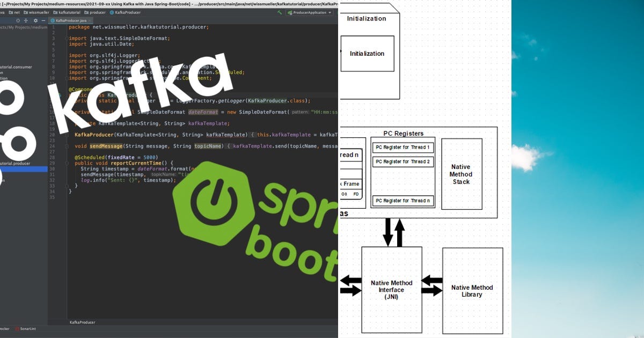The image size is (644, 338).
Task: Click the 'PC Register for Thread n' box
Action: [403, 201]
